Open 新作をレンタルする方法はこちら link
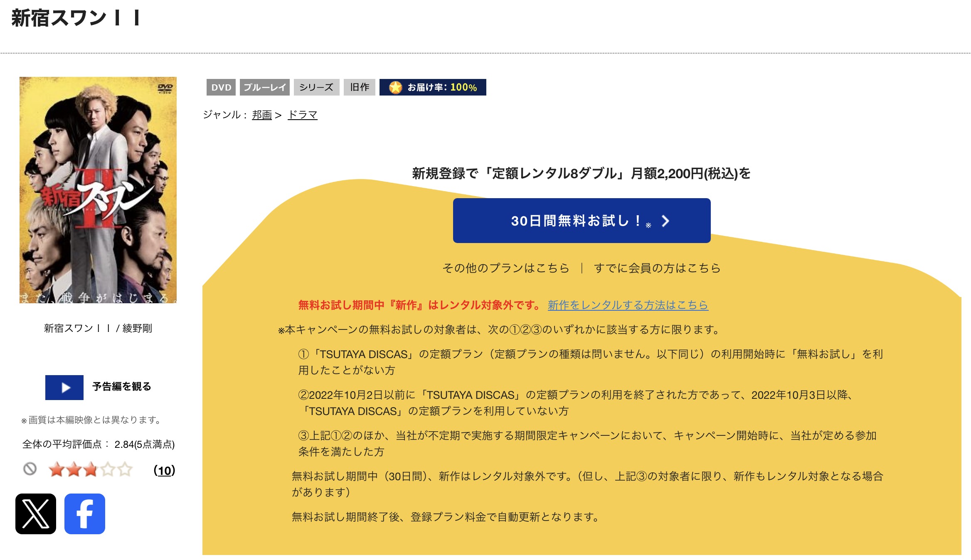971x560 pixels. (628, 305)
